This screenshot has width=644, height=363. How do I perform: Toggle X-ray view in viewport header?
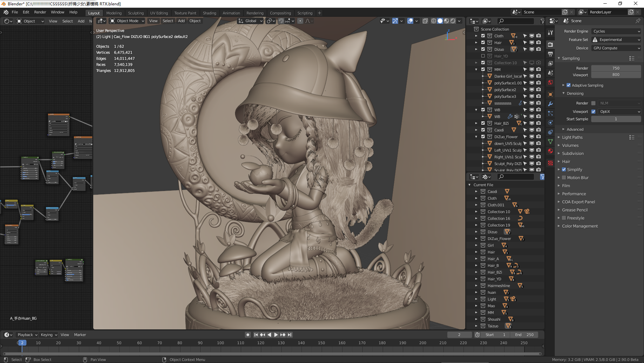(x=425, y=21)
